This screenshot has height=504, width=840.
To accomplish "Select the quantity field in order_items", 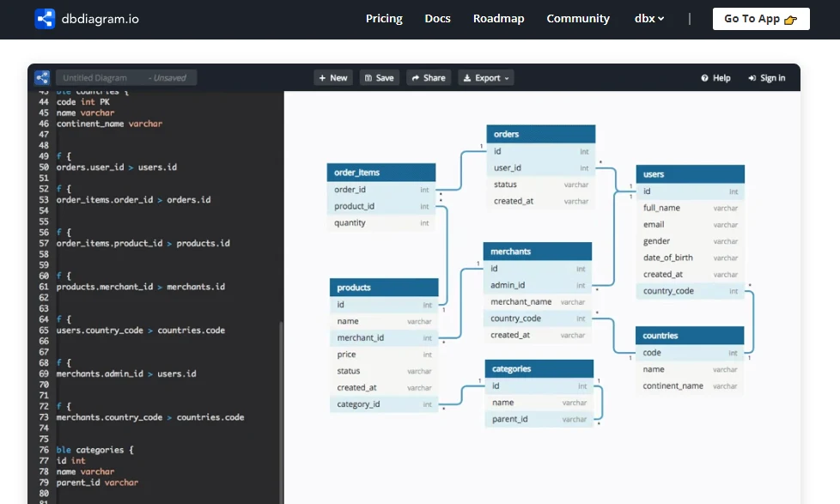I will pos(380,223).
